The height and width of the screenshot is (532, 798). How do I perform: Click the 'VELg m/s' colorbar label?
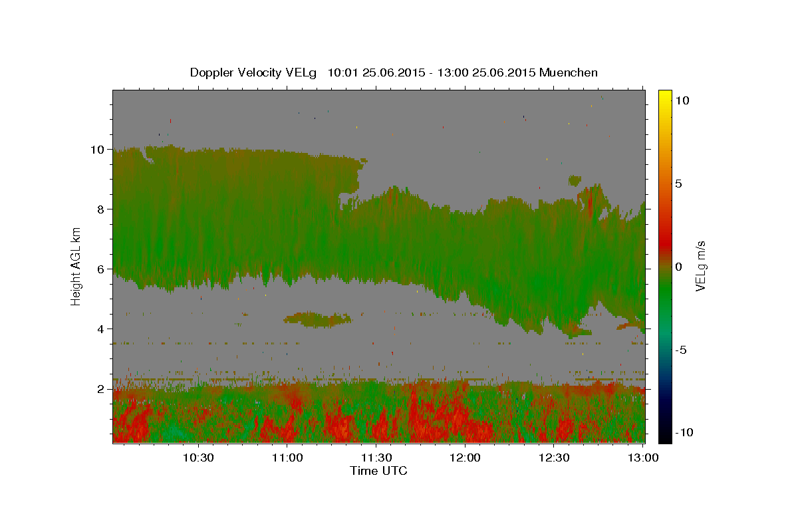[x=700, y=265]
